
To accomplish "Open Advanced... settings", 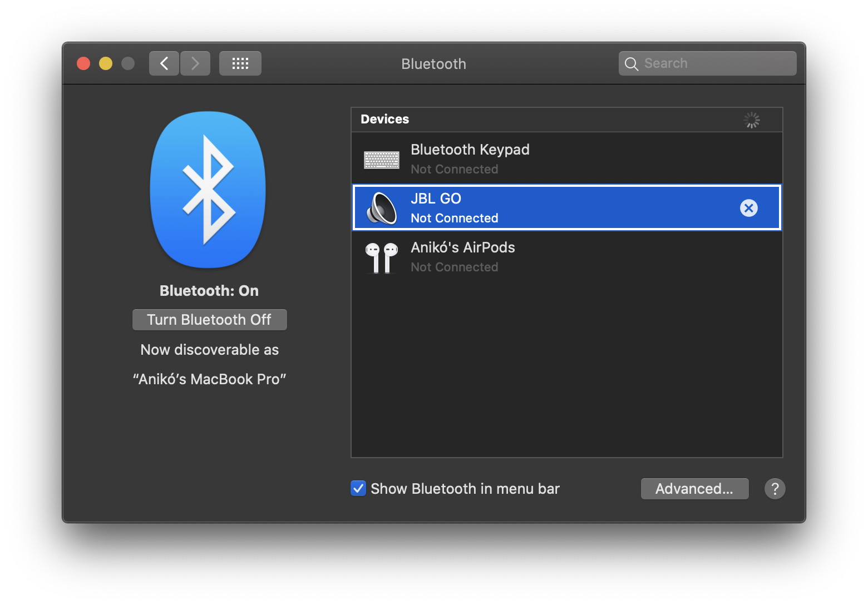I will 694,489.
